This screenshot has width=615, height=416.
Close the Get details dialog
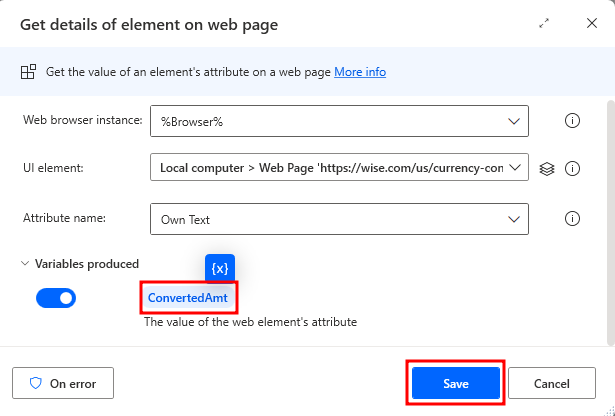[x=591, y=23]
